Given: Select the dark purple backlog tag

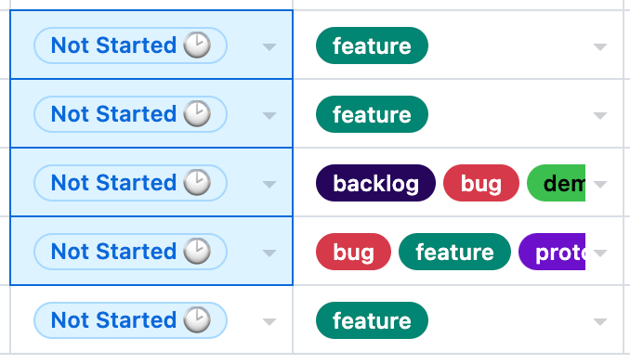Looking at the screenshot, I should (x=375, y=183).
